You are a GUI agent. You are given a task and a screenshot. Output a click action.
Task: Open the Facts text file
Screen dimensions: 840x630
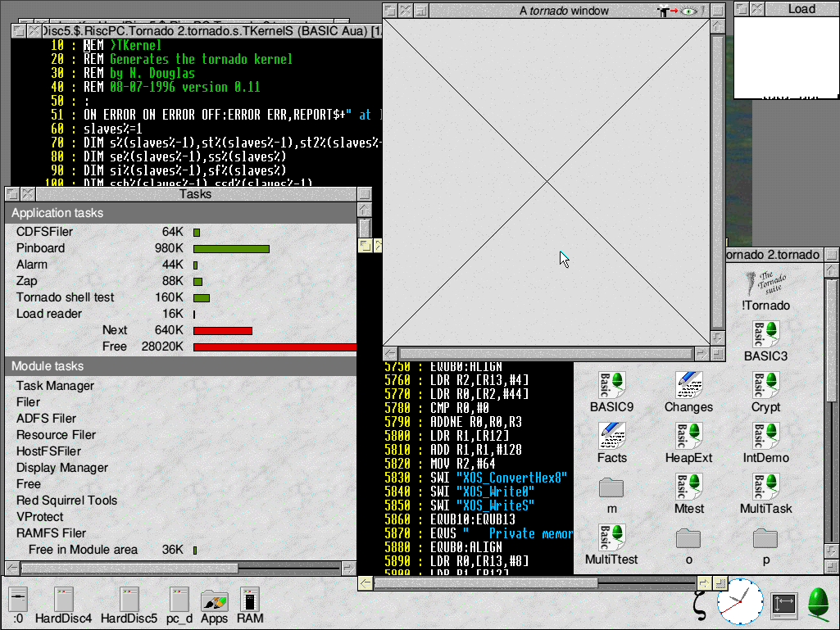(611, 437)
